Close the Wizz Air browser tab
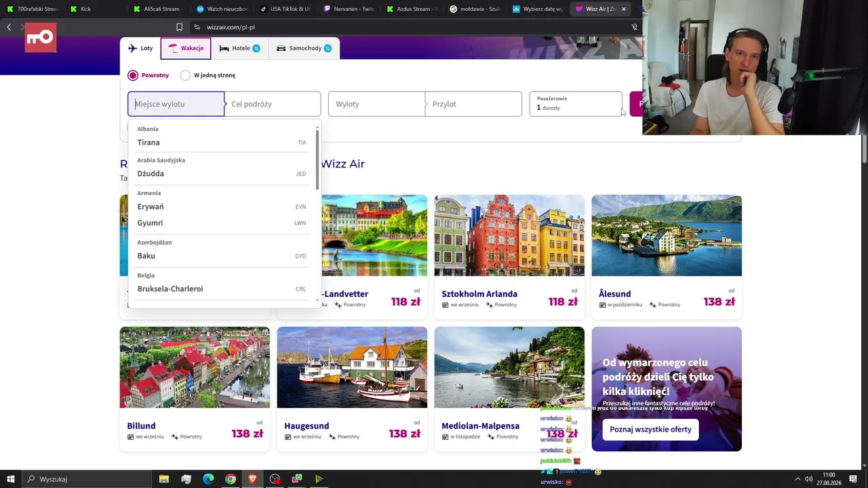Screen dimensions: 868x488 (624, 9)
